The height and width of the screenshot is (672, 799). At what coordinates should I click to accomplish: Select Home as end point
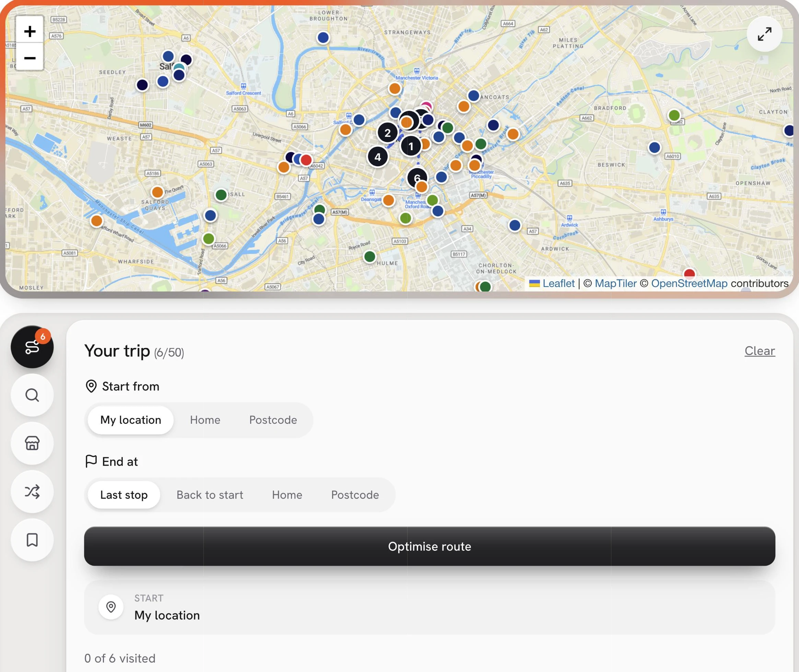click(x=287, y=495)
